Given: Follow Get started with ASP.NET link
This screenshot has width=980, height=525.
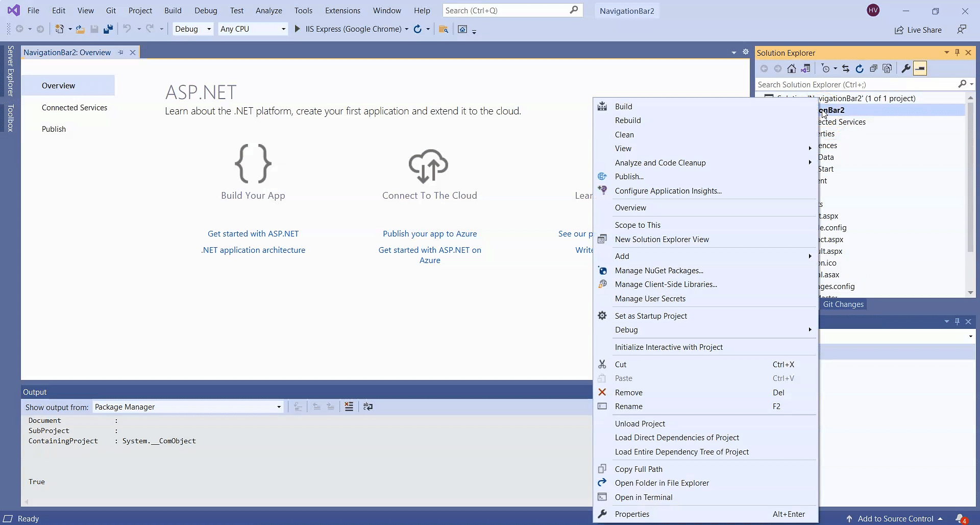Looking at the screenshot, I should tap(253, 234).
